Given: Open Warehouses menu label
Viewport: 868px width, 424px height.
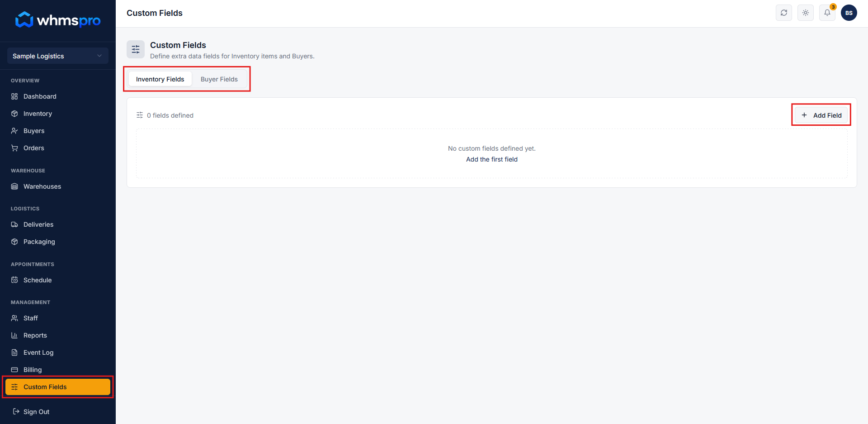Looking at the screenshot, I should (x=42, y=186).
